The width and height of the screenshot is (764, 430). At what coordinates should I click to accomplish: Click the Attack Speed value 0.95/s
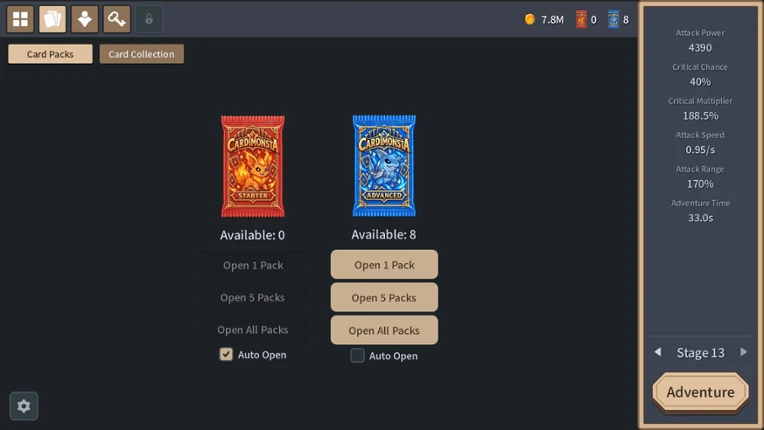click(x=700, y=150)
